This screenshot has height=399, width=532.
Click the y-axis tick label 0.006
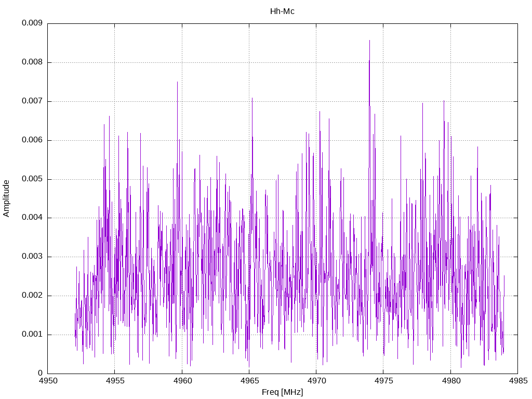[x=32, y=140]
